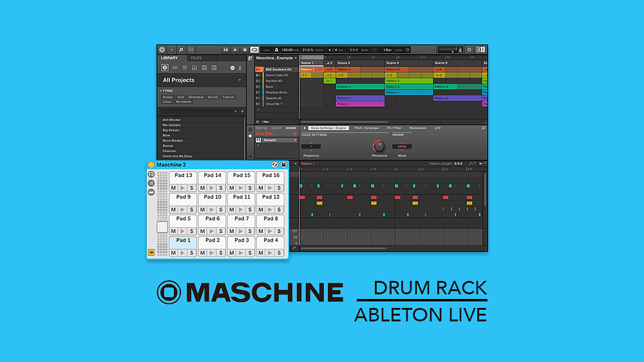Select the Worldwide type tag
644x362 pixels.
pyautogui.click(x=183, y=102)
